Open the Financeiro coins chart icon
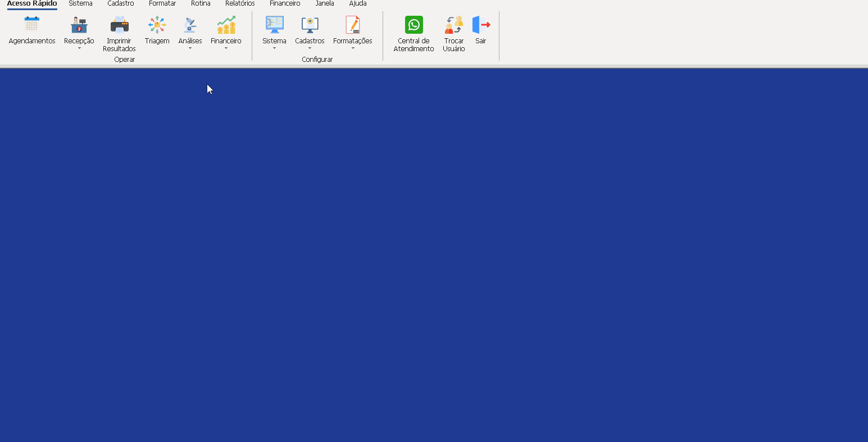This screenshot has height=442, width=868. 226,25
